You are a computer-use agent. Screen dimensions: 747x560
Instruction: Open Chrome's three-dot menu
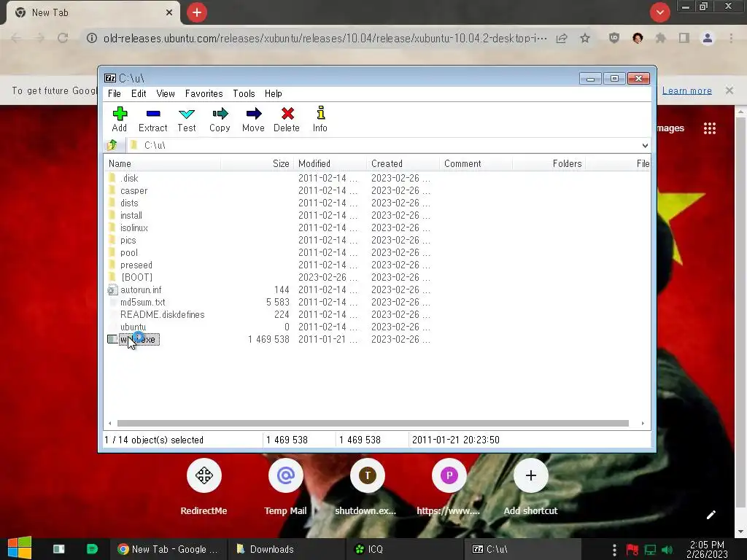pos(731,38)
